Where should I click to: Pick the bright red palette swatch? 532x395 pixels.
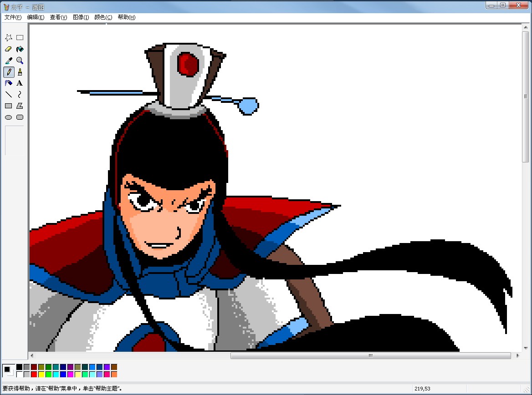pyautogui.click(x=34, y=375)
